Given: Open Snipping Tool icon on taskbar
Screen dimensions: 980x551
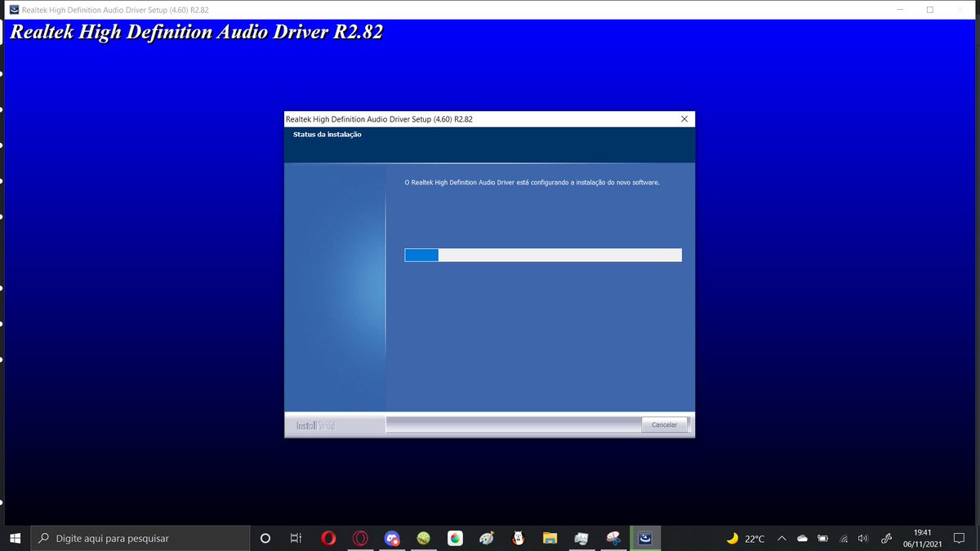Looking at the screenshot, I should [613, 539].
